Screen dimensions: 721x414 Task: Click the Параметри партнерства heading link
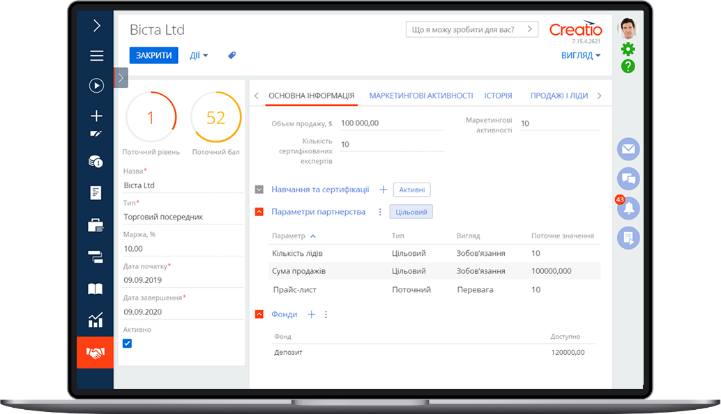318,212
